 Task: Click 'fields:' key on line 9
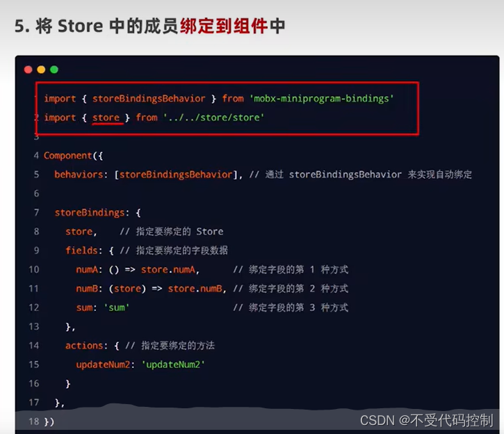83,250
